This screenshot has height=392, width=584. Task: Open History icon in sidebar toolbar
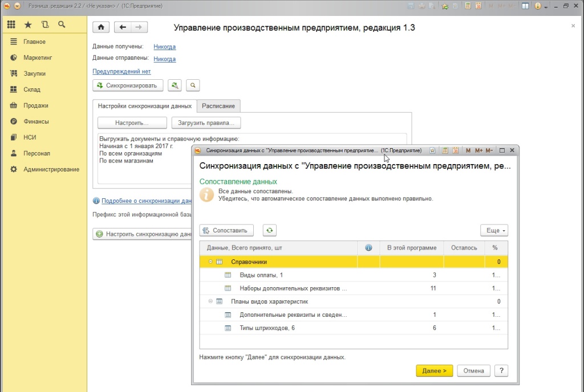[45, 25]
